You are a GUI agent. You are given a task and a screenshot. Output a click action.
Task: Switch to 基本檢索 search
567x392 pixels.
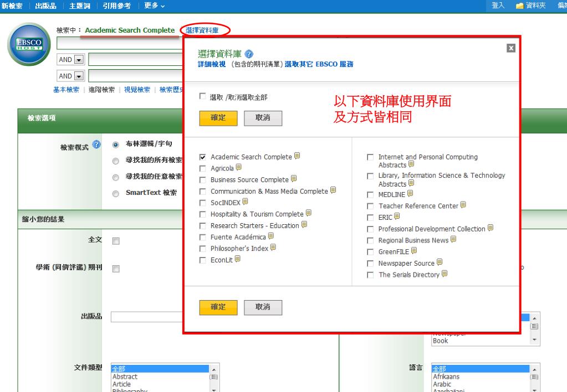click(66, 90)
